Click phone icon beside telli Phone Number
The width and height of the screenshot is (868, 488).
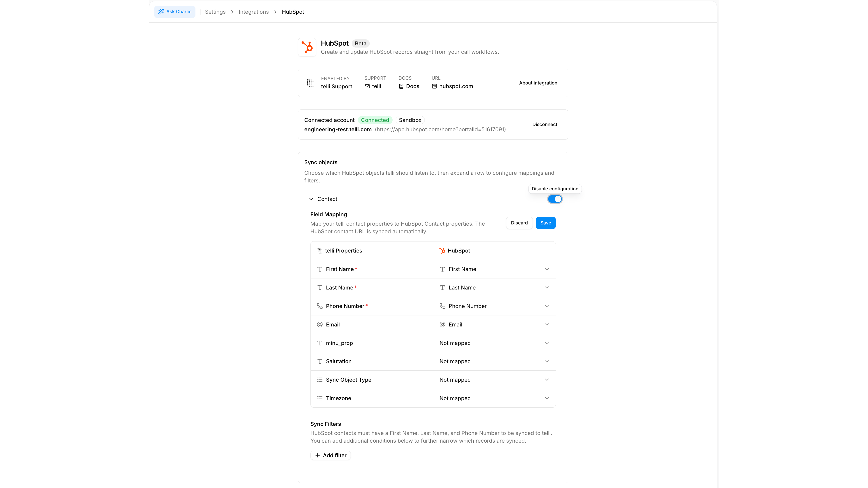coord(320,306)
